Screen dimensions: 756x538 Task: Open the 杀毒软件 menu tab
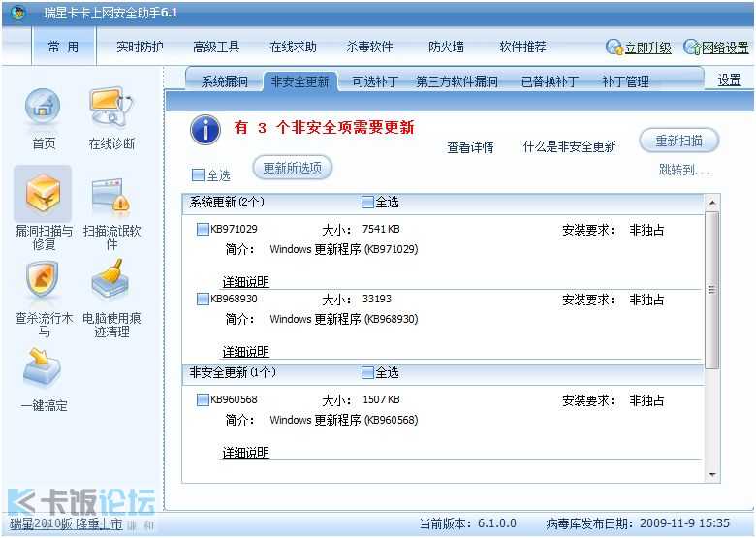(370, 47)
